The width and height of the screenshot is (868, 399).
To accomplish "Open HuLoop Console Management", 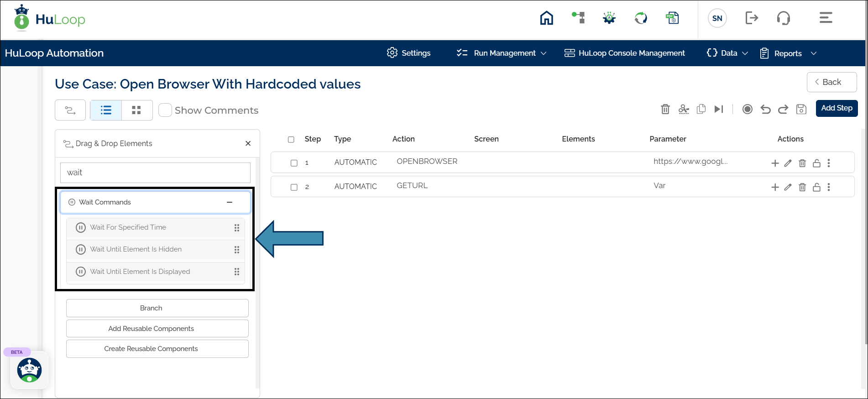I will tap(624, 53).
